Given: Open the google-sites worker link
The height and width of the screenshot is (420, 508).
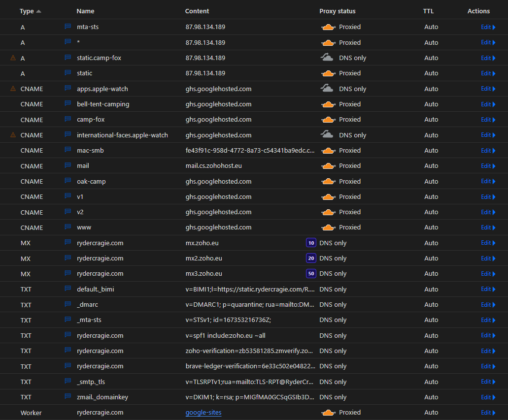Looking at the screenshot, I should tap(203, 413).
